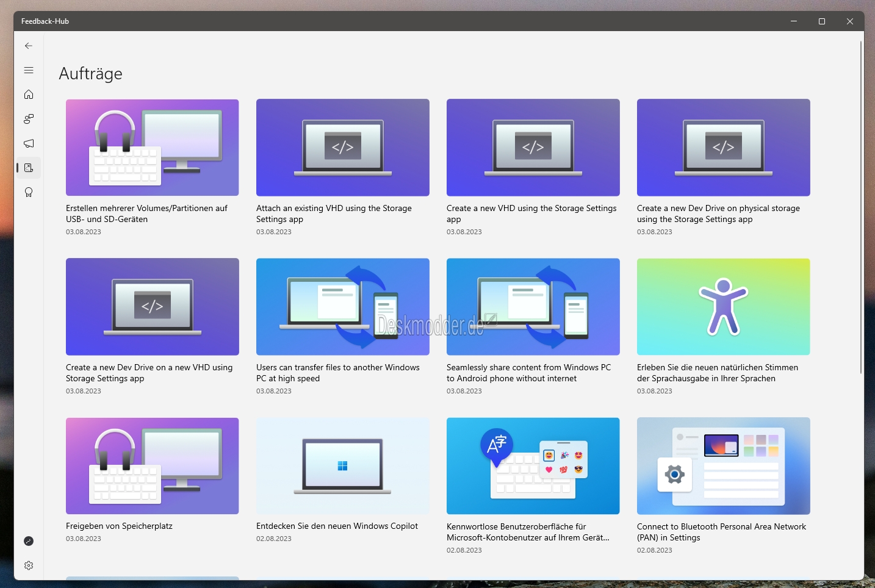This screenshot has width=875, height=588.
Task: Click title 'Freigeben von Speicherplatz'
Action: (x=119, y=526)
